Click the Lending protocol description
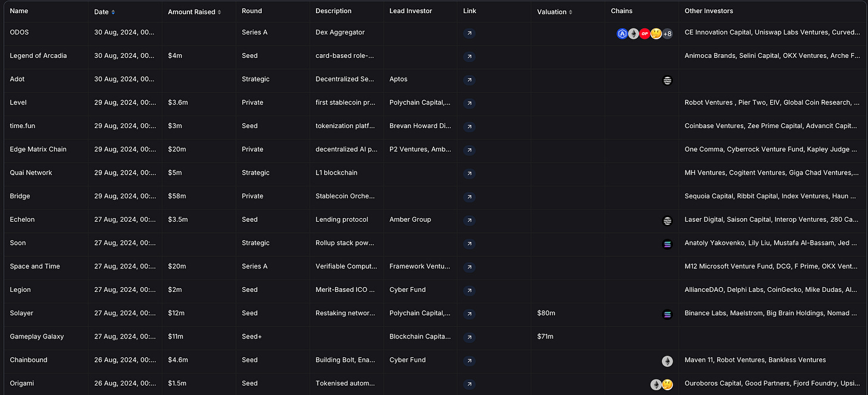 point(342,219)
